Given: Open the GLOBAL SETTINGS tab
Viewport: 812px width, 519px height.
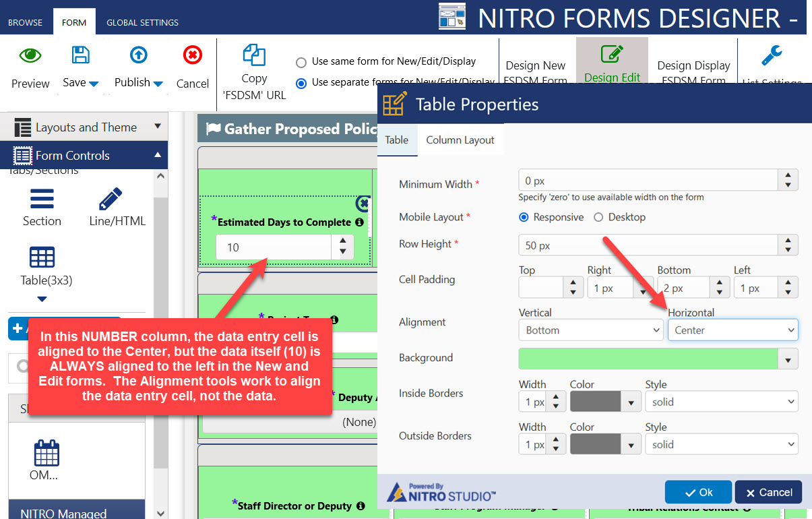Looking at the screenshot, I should 142,22.
